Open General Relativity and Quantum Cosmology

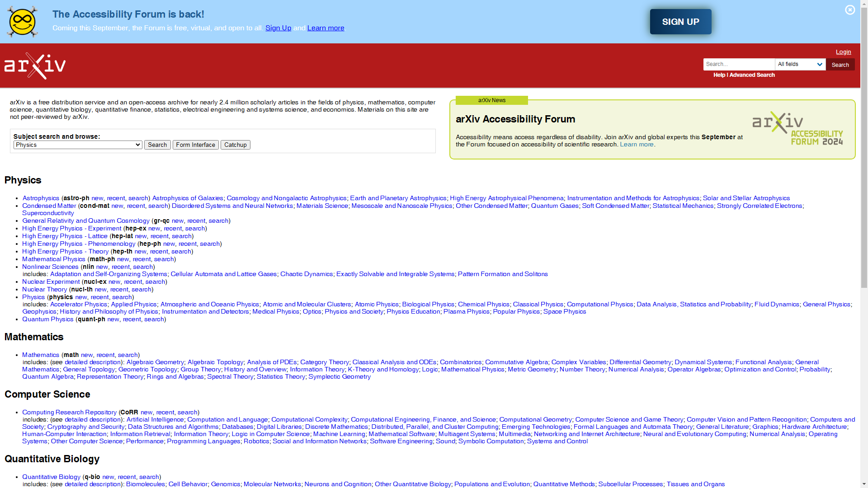coord(86,221)
